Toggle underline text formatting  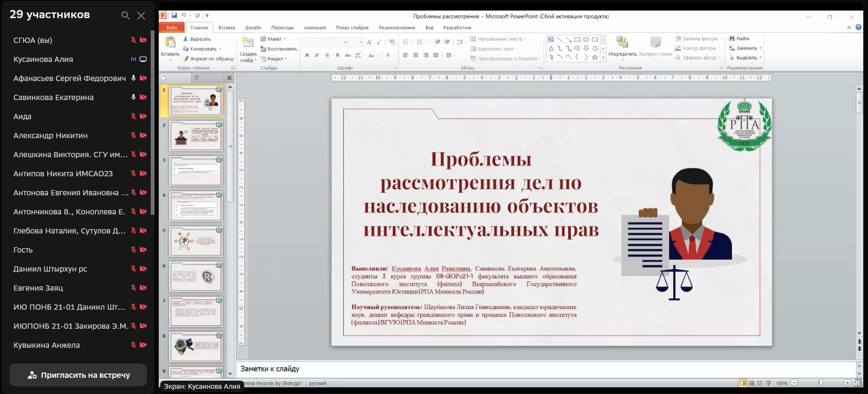pos(327,55)
